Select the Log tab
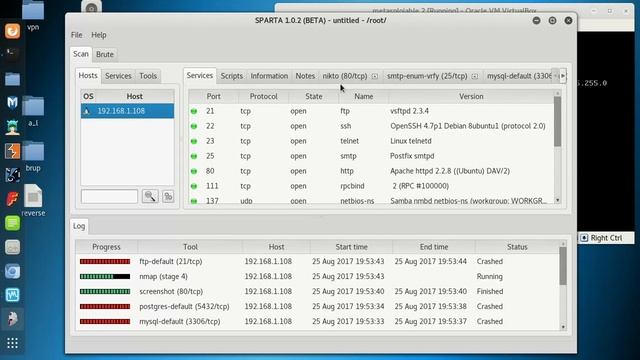The image size is (640, 360). 79,226
